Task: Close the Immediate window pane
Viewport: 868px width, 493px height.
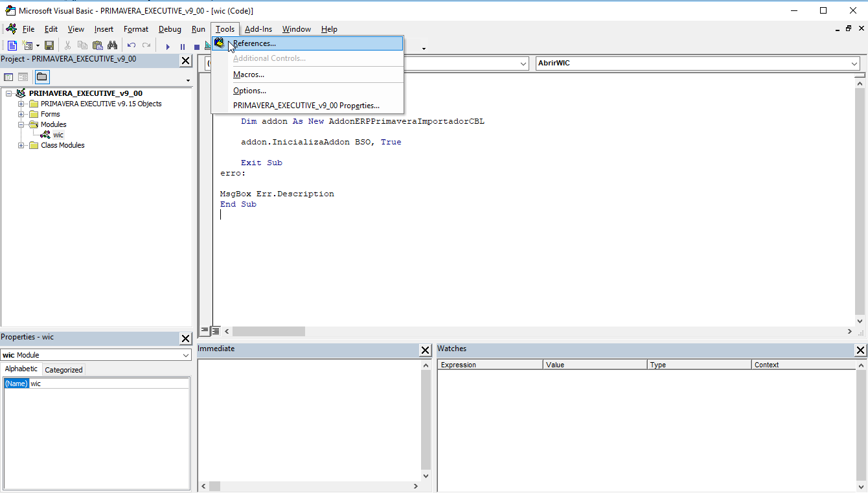Action: pyautogui.click(x=426, y=350)
